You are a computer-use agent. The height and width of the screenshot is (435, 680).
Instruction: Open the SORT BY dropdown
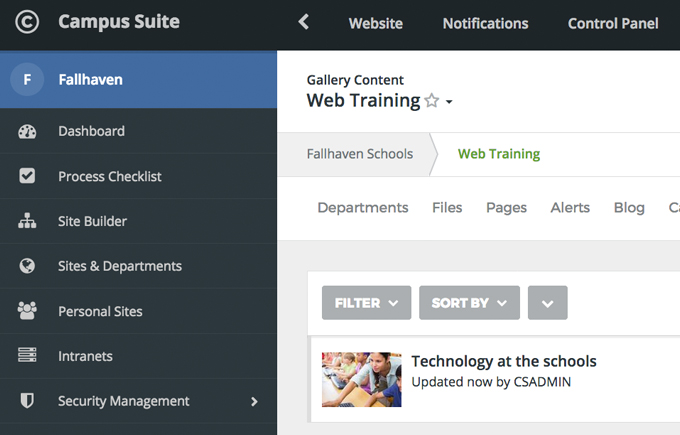(x=469, y=303)
